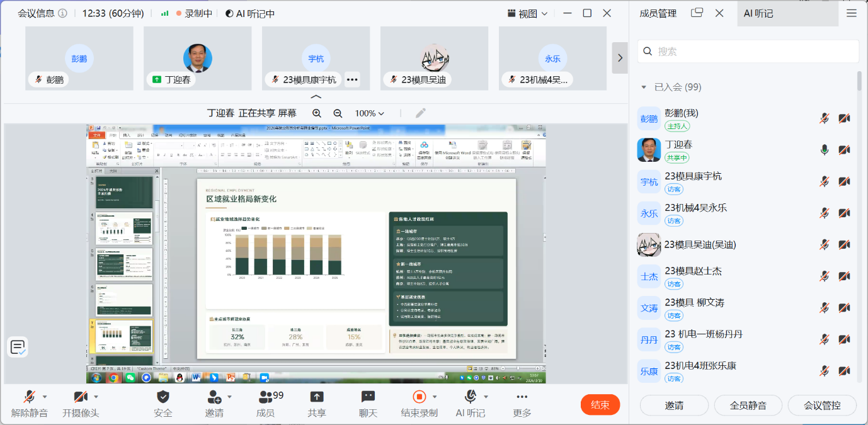
Task: Unmute your microphone in bottom toolbar
Action: click(29, 397)
